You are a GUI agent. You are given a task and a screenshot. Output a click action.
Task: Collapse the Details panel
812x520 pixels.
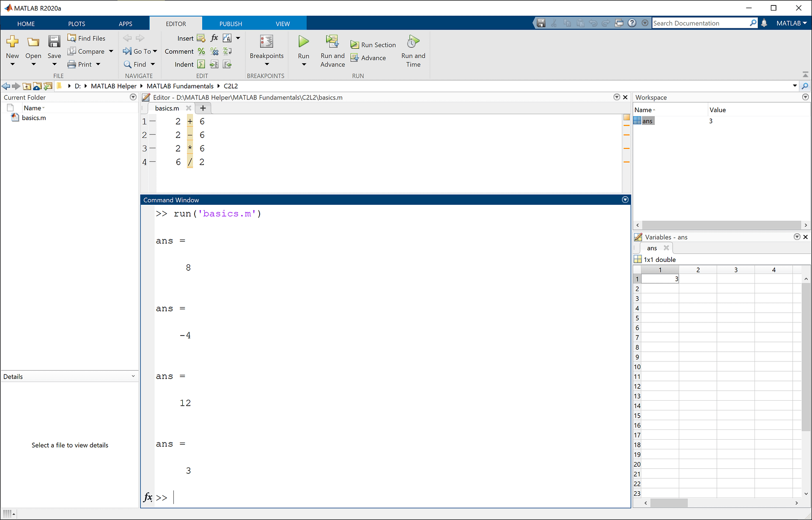pyautogui.click(x=133, y=376)
